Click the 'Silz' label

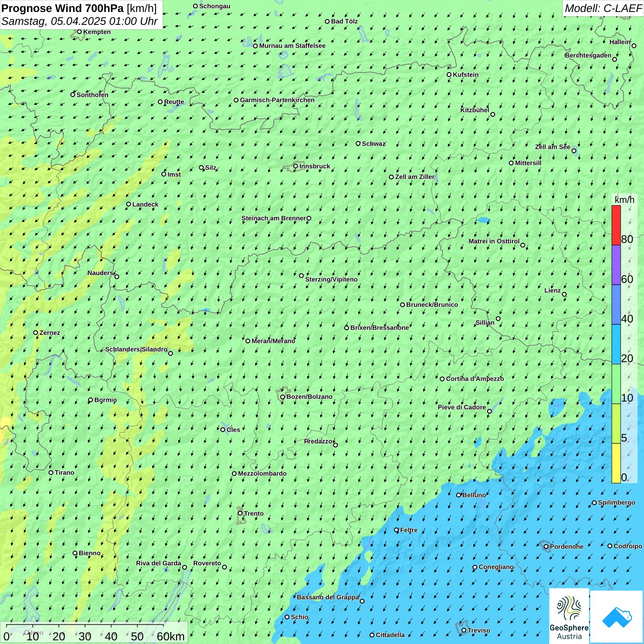(x=210, y=167)
